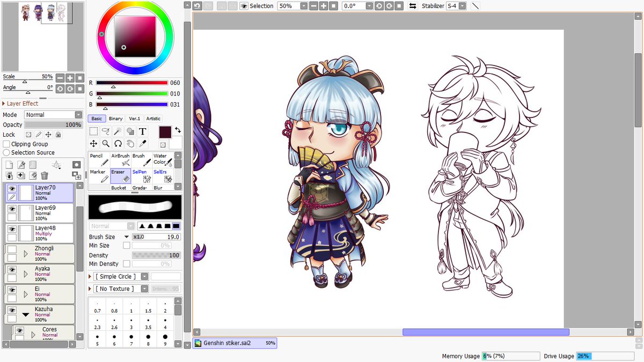
Task: Select the Selection Source radio button
Action: [6, 153]
